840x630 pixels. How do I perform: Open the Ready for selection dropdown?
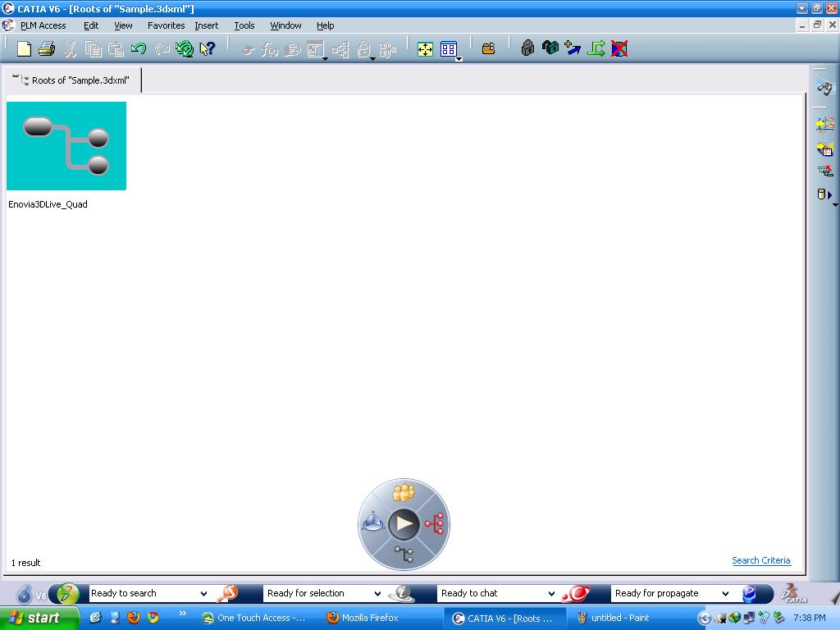click(x=377, y=594)
